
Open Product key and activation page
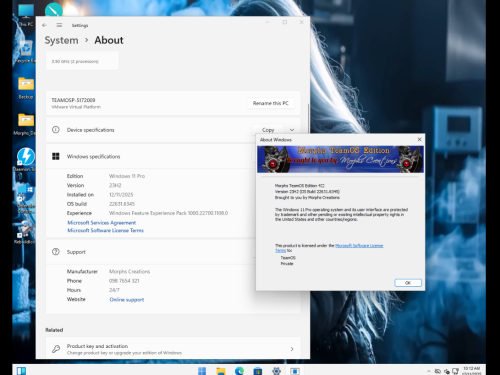pyautogui.click(x=173, y=349)
